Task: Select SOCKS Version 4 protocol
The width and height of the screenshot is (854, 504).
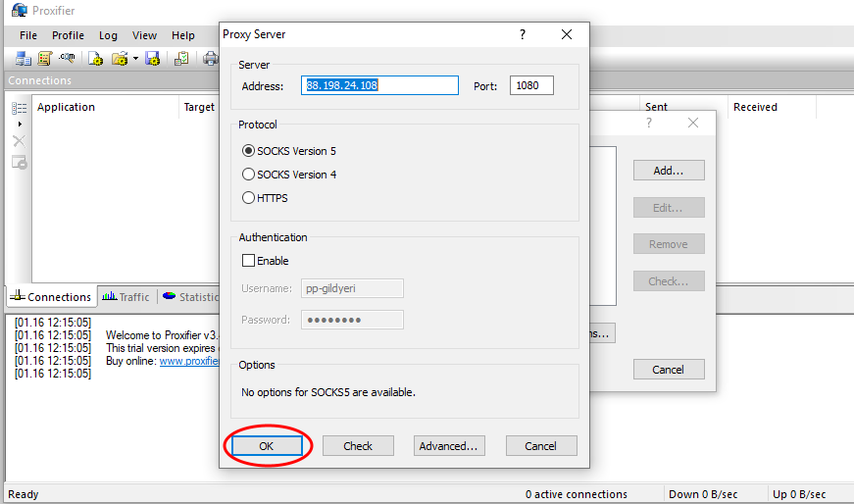Action: point(248,175)
